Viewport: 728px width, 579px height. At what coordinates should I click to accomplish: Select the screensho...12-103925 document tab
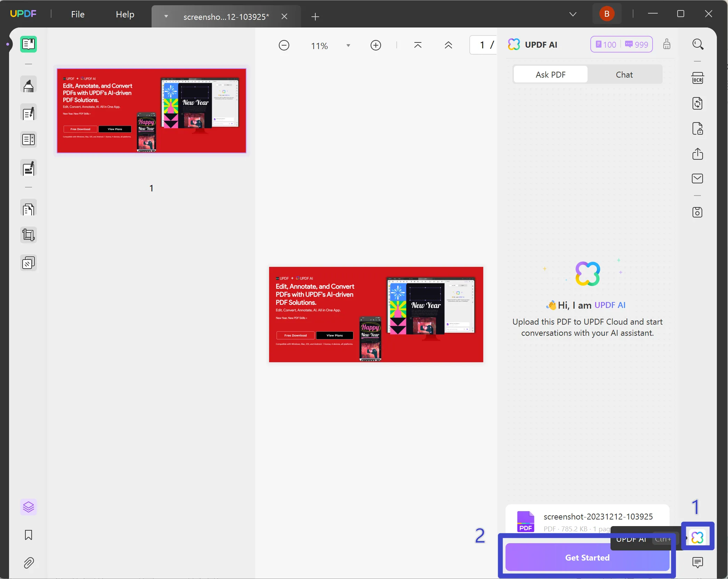point(226,17)
